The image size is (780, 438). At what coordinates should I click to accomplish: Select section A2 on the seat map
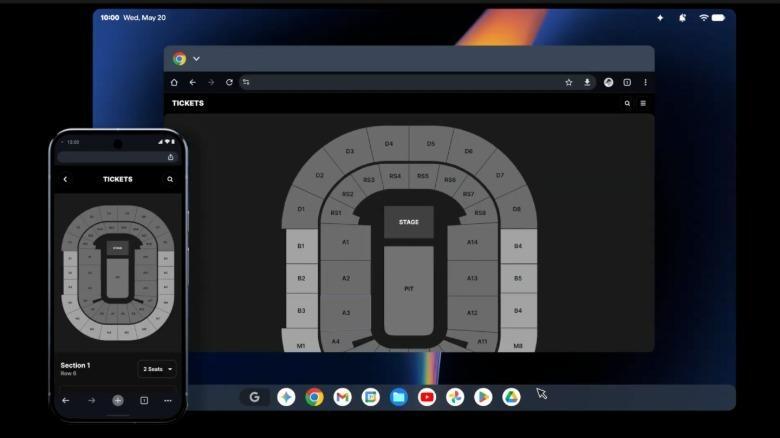pos(346,278)
